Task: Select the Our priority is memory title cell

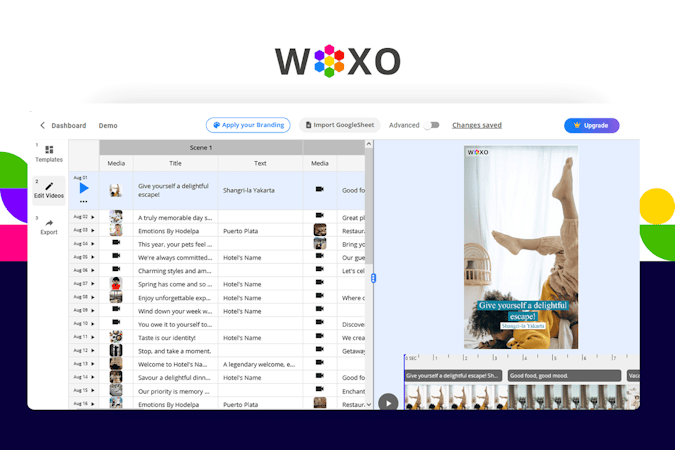Action: click(x=176, y=391)
